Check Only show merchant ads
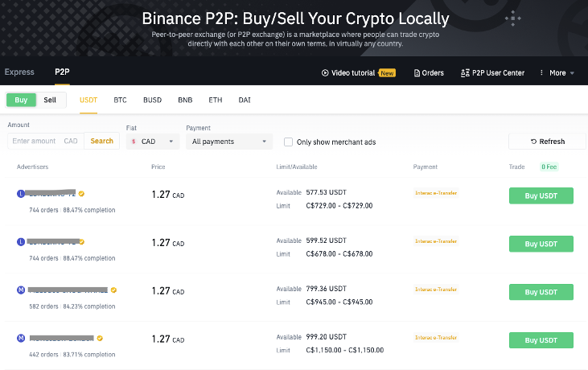 (x=288, y=142)
